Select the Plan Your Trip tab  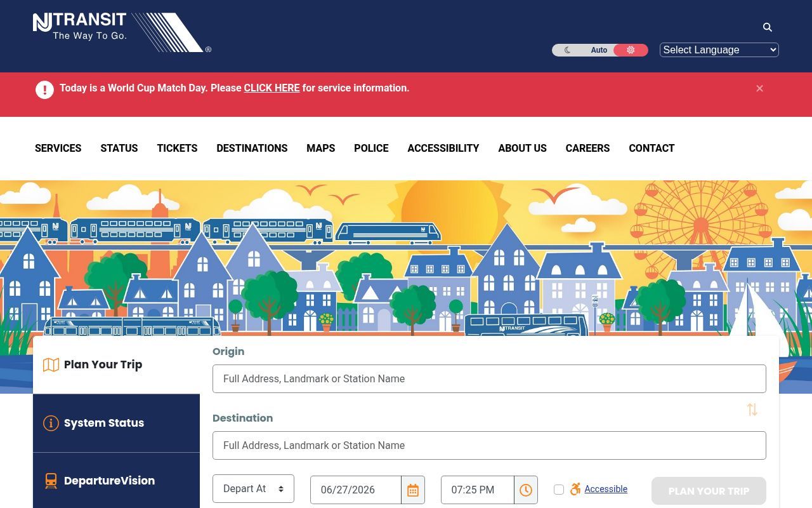point(117,364)
